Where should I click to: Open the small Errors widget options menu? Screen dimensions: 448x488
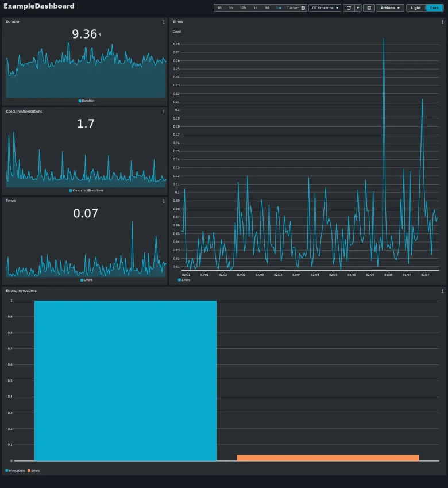[x=164, y=201]
